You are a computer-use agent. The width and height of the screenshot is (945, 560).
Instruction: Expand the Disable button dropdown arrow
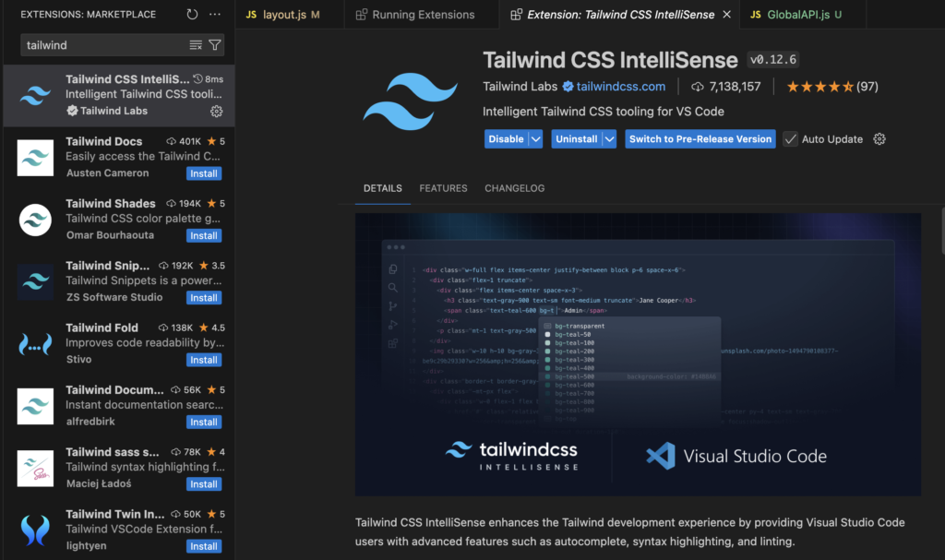535,139
